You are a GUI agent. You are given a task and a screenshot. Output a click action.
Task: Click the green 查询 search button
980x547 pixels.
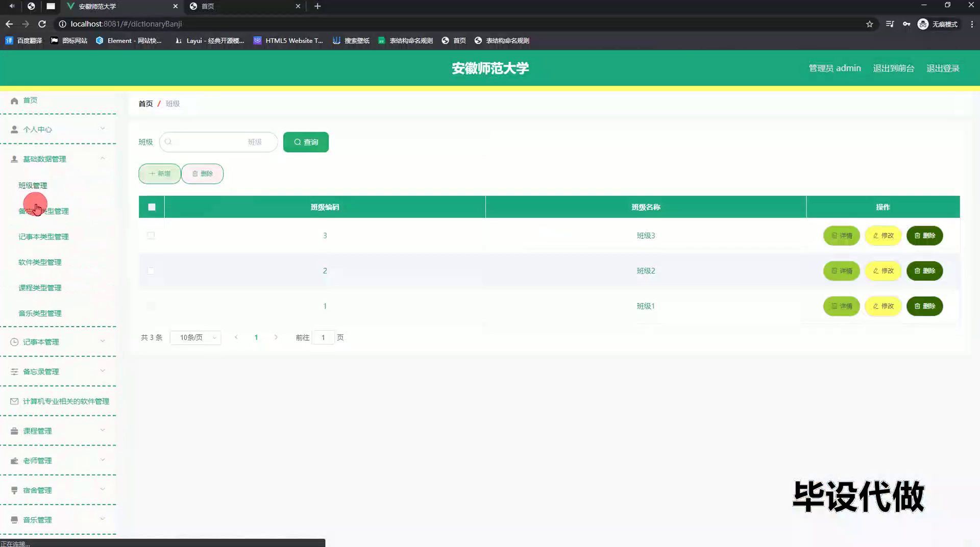point(306,142)
